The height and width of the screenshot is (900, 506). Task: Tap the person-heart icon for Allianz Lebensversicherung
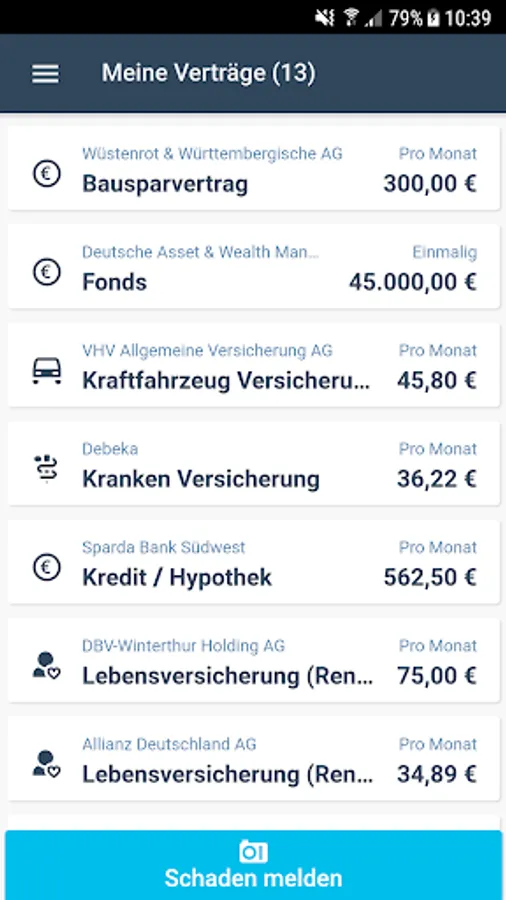pos(46,765)
